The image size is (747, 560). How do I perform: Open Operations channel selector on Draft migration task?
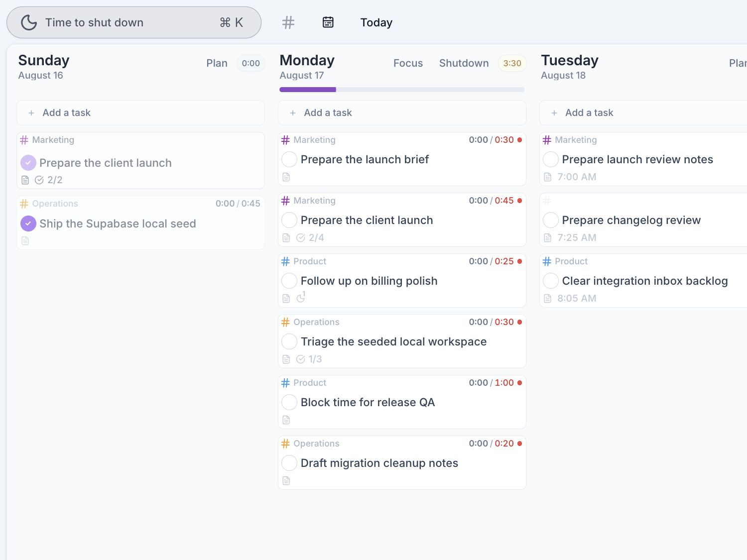[310, 444]
